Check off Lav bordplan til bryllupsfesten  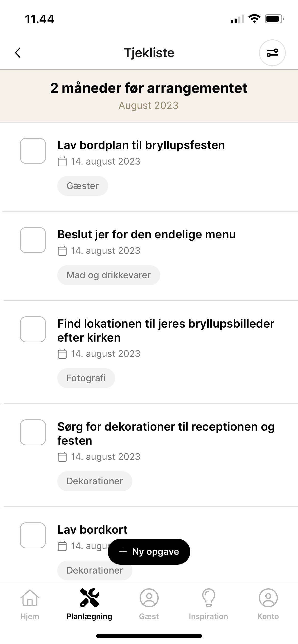pos(33,151)
